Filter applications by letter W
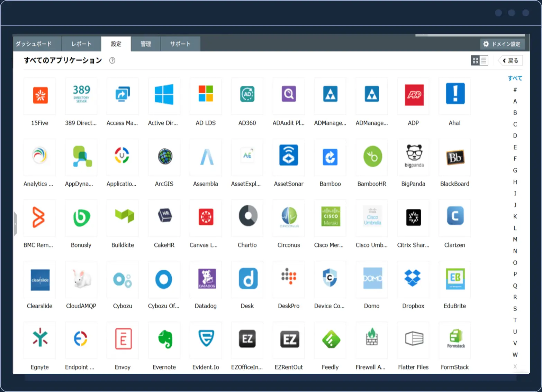542x392 pixels. [515, 355]
